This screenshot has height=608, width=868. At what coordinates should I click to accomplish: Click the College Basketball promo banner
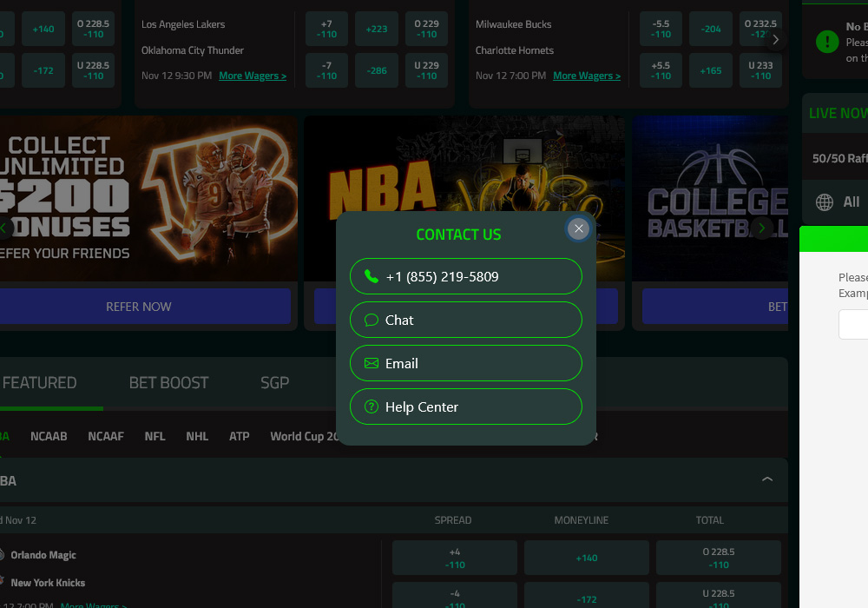click(x=712, y=200)
